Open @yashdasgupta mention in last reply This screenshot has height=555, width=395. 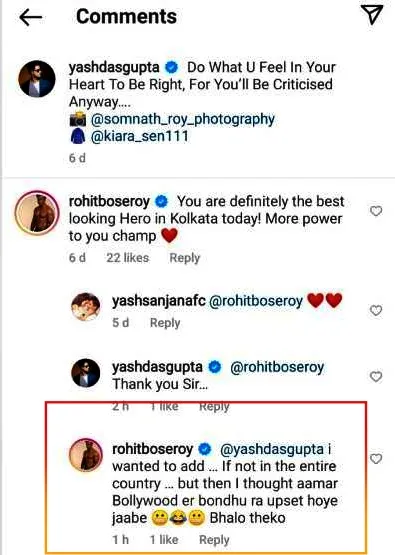[272, 449]
